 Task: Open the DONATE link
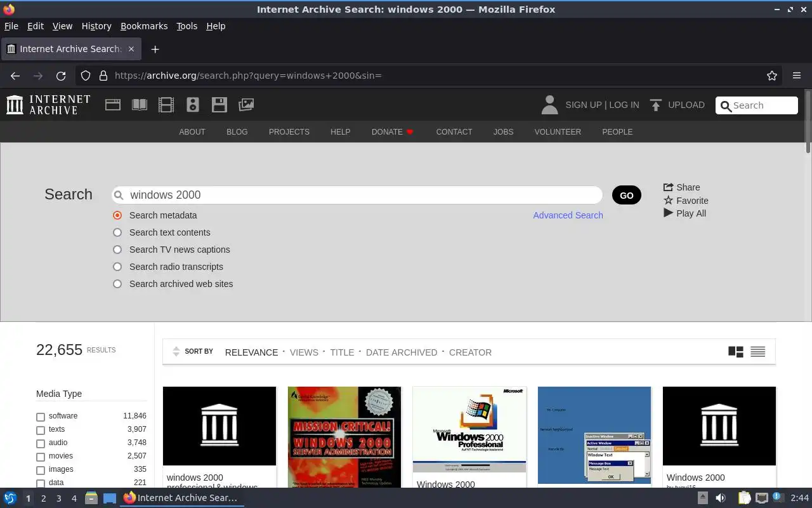[393, 132]
